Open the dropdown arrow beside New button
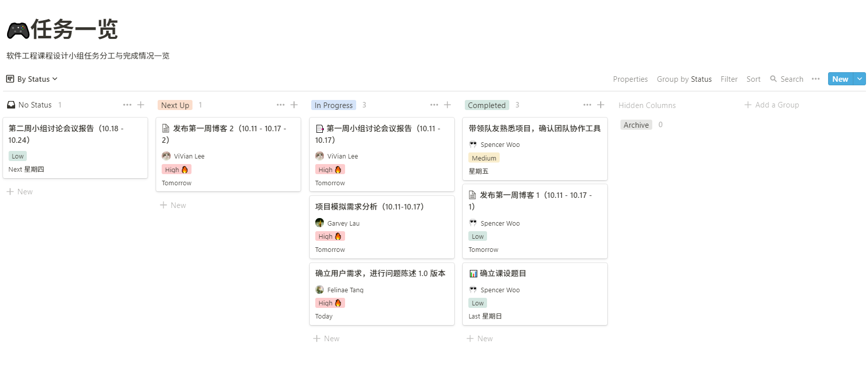The image size is (868, 370). [x=859, y=79]
